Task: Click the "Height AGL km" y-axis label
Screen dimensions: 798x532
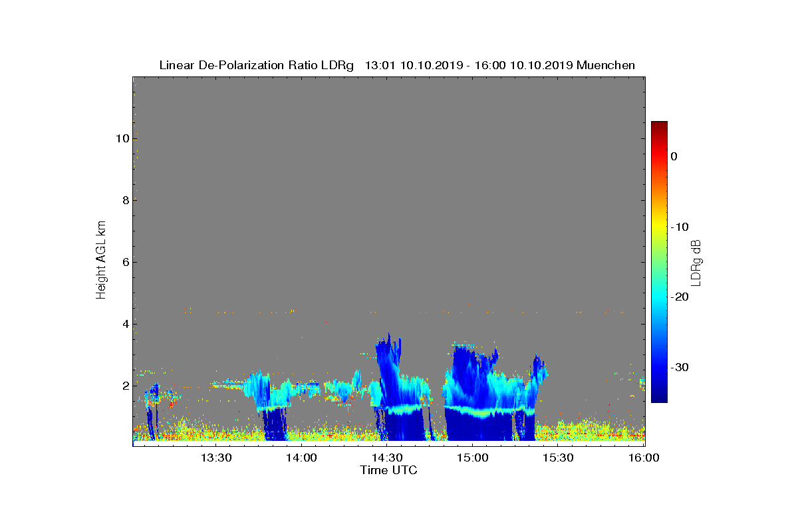Action: [x=101, y=259]
